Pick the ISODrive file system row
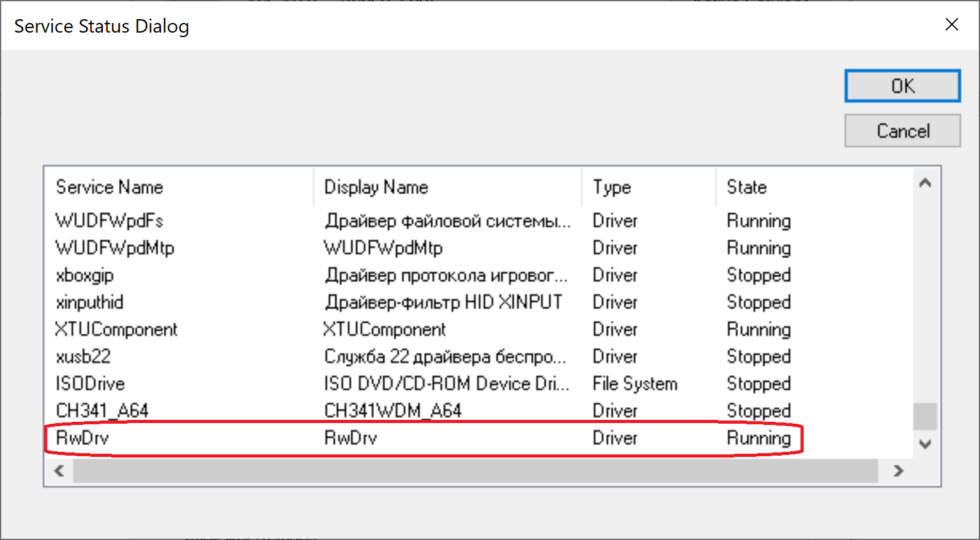 coord(91,384)
